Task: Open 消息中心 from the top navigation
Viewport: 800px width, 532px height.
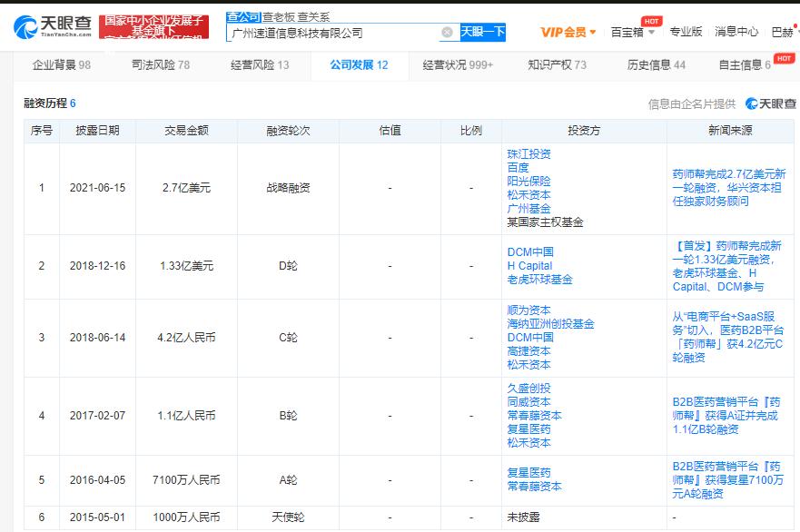Action: [736, 32]
